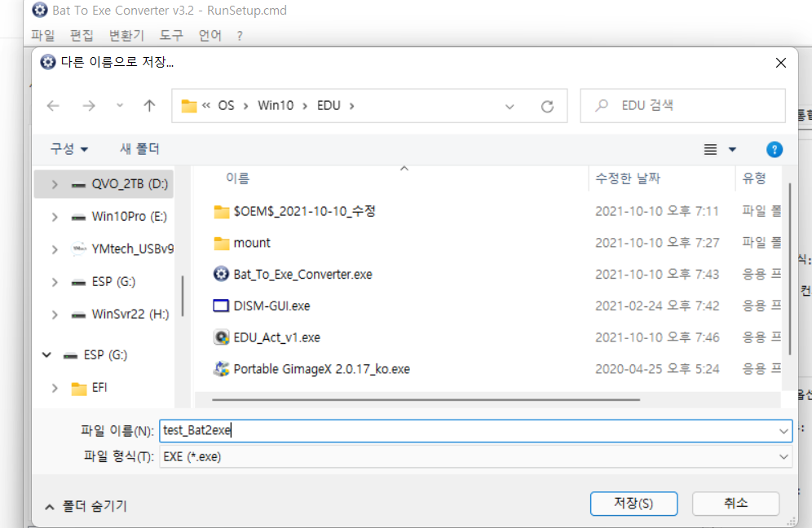This screenshot has height=528, width=812.
Task: Click OS in the address breadcrumb
Action: coord(226,106)
